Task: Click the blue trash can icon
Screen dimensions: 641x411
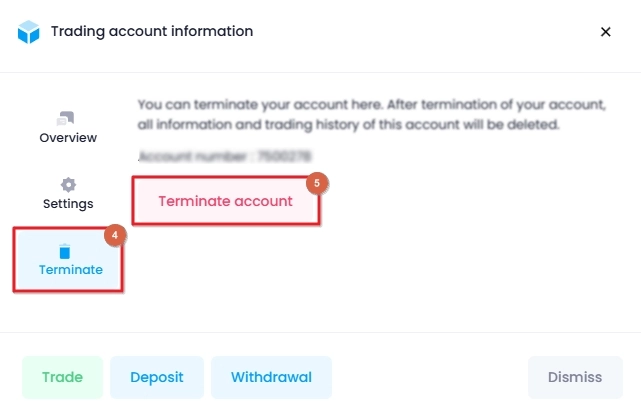Action: [65, 252]
